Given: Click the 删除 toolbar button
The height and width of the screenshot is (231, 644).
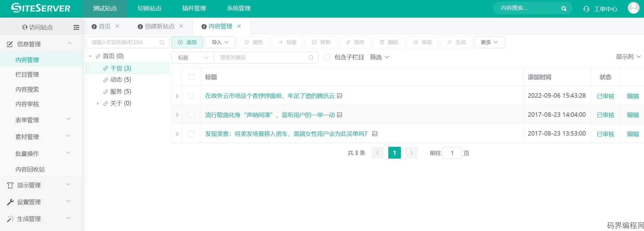Looking at the screenshot, I should click(x=389, y=42).
